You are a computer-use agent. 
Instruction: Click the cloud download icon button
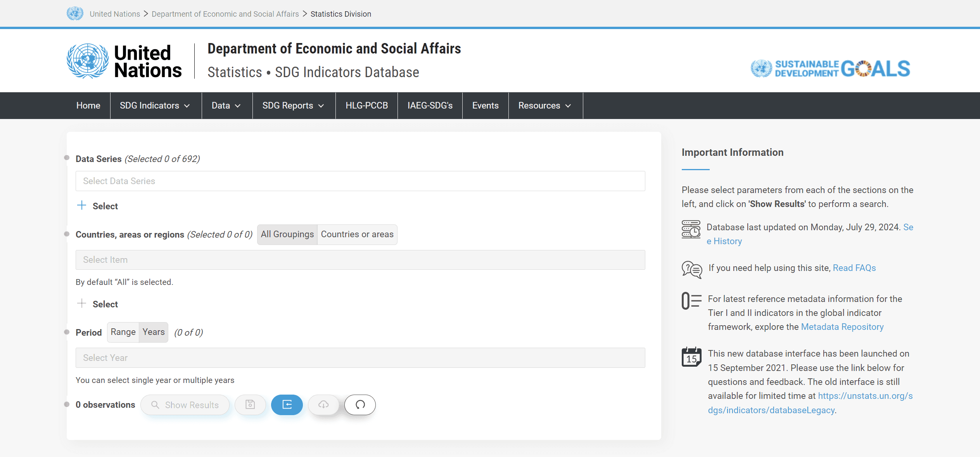point(323,405)
